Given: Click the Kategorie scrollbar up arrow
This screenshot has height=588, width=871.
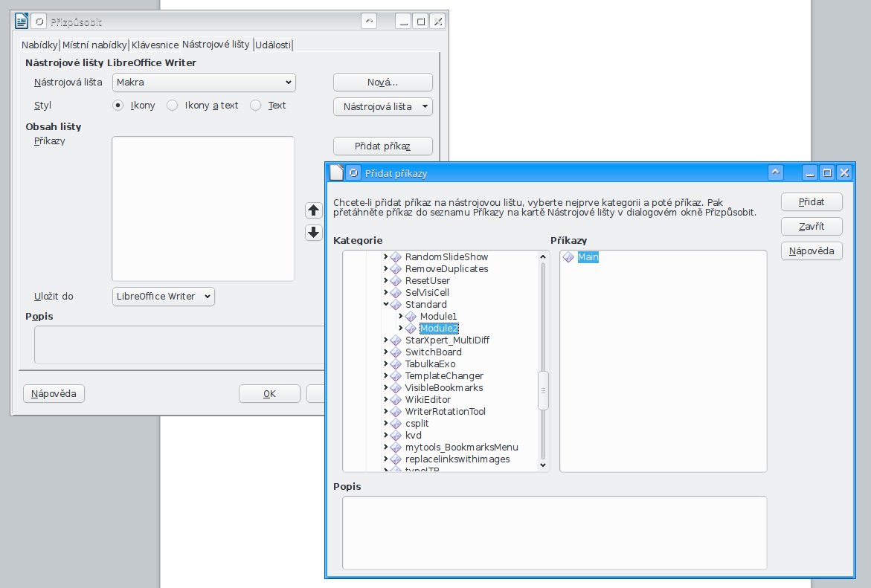Looking at the screenshot, I should (543, 256).
